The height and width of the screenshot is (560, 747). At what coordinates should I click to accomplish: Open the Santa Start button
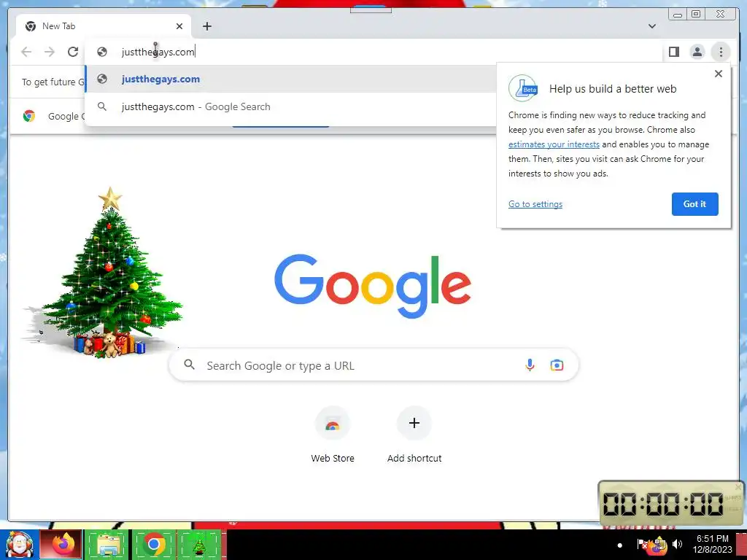pyautogui.click(x=19, y=545)
